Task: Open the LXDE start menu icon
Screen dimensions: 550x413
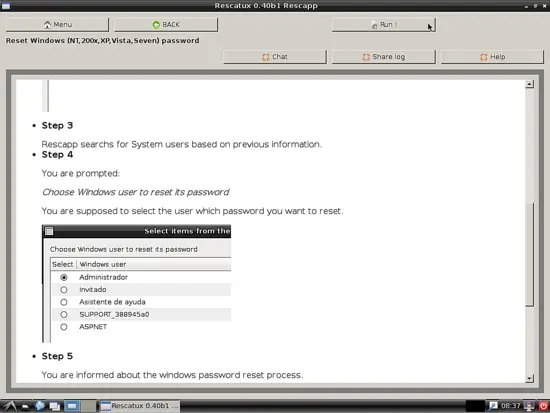Action: (x=9, y=406)
